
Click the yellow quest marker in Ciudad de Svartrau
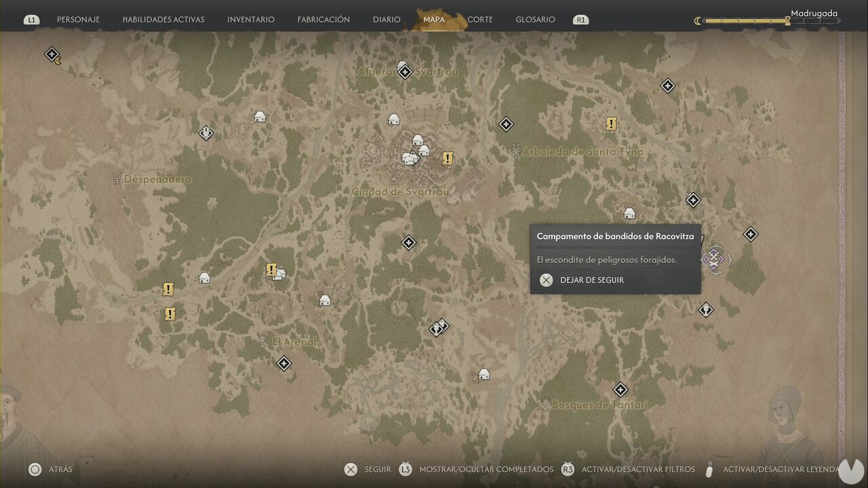coord(447,158)
